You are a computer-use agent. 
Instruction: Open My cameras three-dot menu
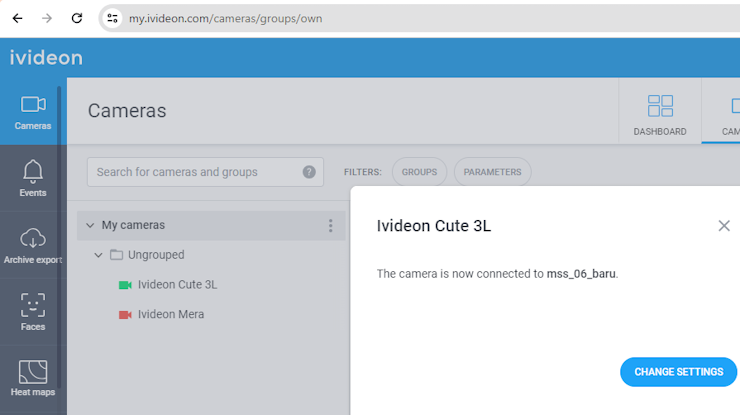click(330, 225)
